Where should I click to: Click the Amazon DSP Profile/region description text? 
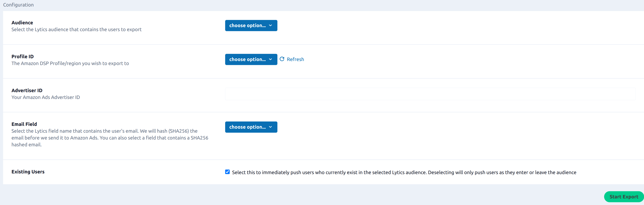pyautogui.click(x=70, y=63)
